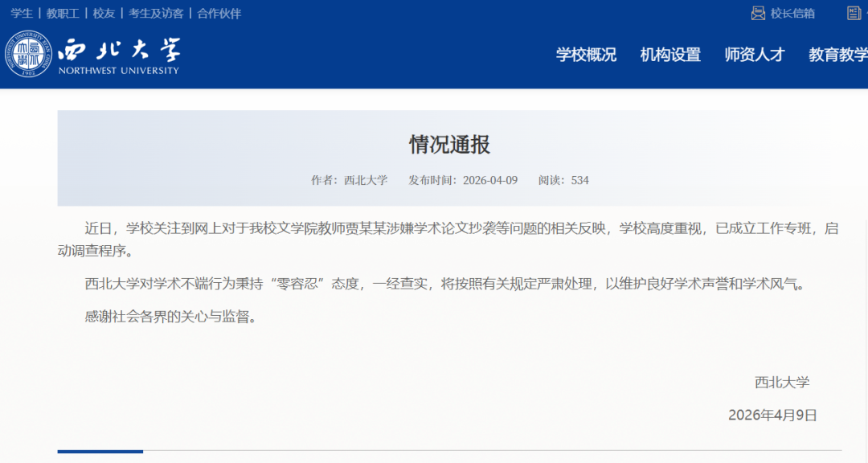The image size is (868, 463).
Task: Visit the 合作伙伴 link
Action: click(219, 13)
